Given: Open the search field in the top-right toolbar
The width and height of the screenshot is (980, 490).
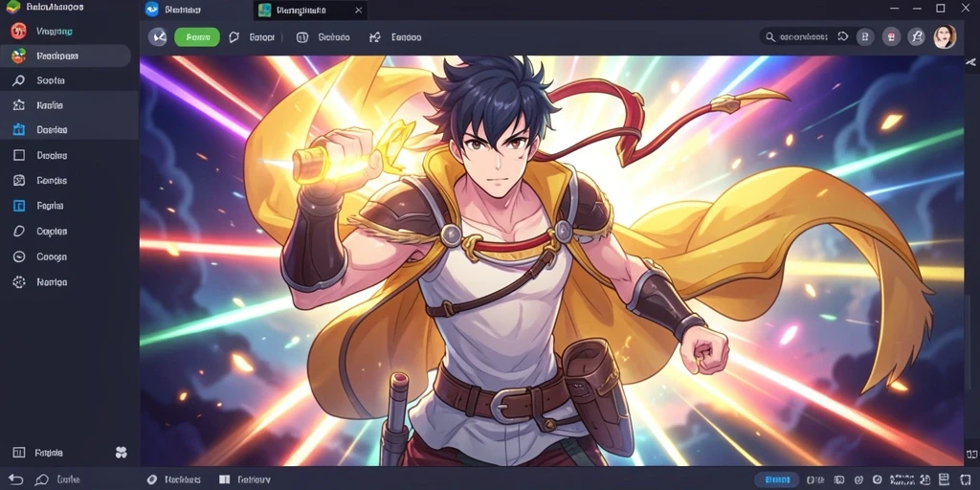Looking at the screenshot, I should coord(798,37).
